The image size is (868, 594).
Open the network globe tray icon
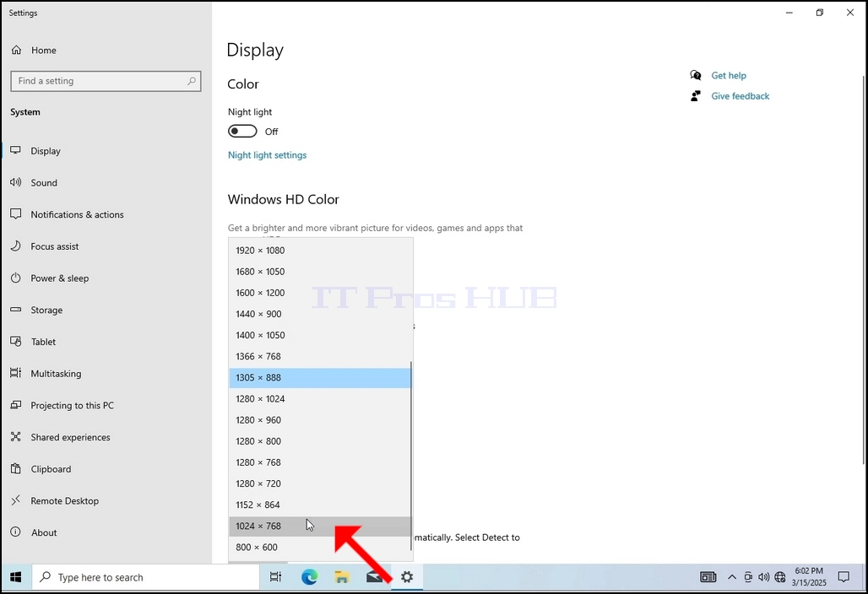[x=780, y=577]
